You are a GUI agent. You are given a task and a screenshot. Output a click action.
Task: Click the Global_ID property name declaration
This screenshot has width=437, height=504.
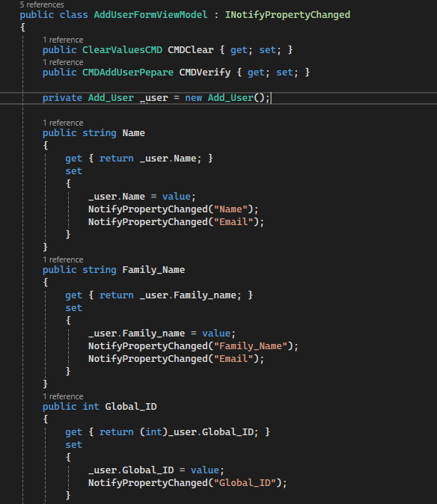(131, 407)
